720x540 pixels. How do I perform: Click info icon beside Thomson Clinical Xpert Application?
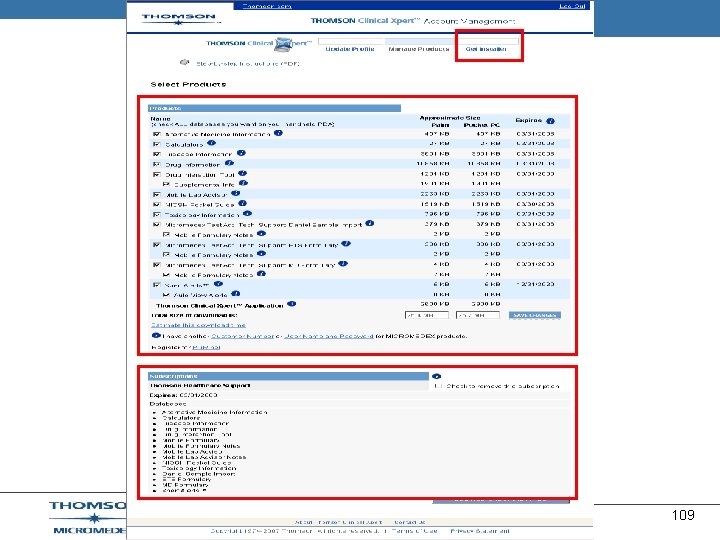(292, 304)
